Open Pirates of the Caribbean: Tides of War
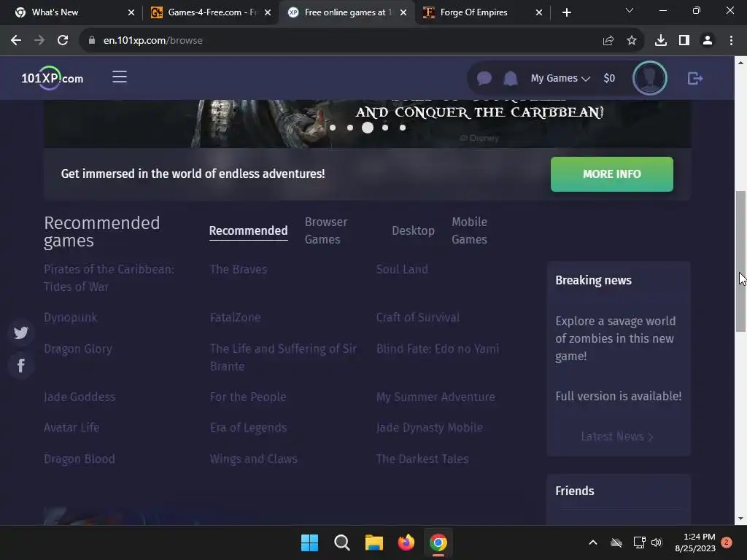The width and height of the screenshot is (747, 560). (x=109, y=278)
